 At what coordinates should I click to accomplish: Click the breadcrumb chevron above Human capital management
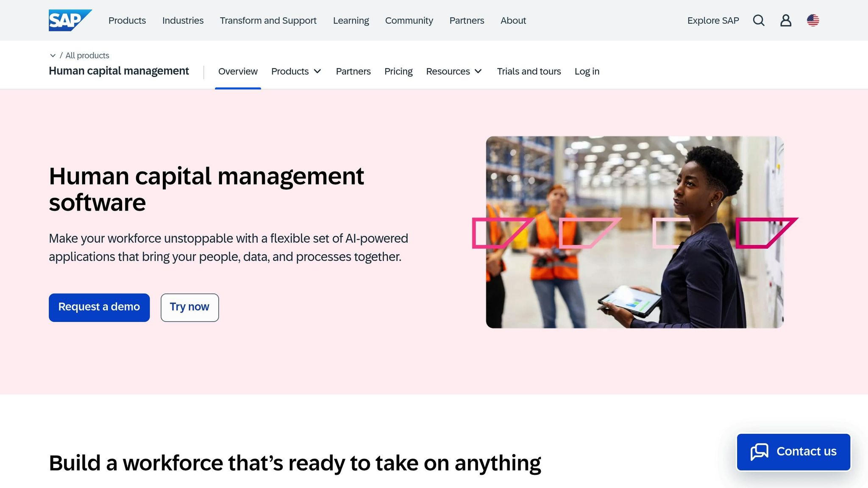click(53, 55)
